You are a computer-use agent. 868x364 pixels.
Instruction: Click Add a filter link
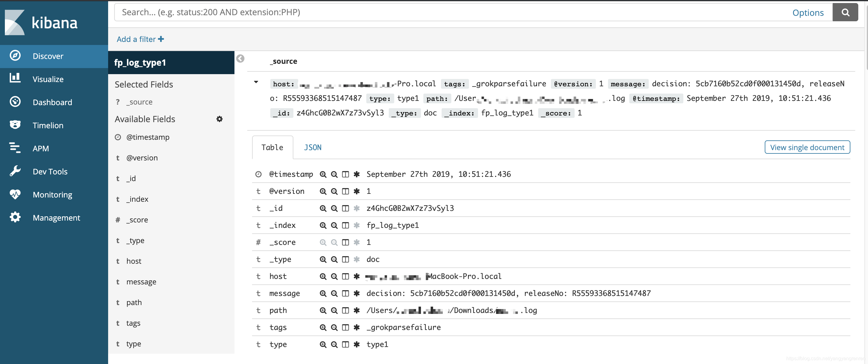coord(140,38)
